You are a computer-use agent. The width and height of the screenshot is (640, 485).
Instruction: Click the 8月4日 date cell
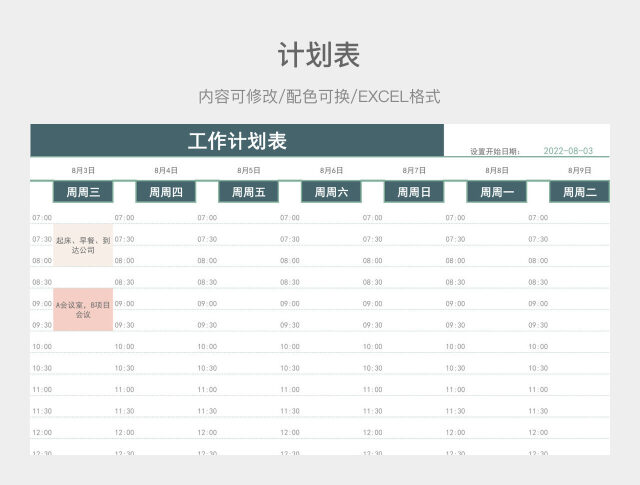pos(166,170)
